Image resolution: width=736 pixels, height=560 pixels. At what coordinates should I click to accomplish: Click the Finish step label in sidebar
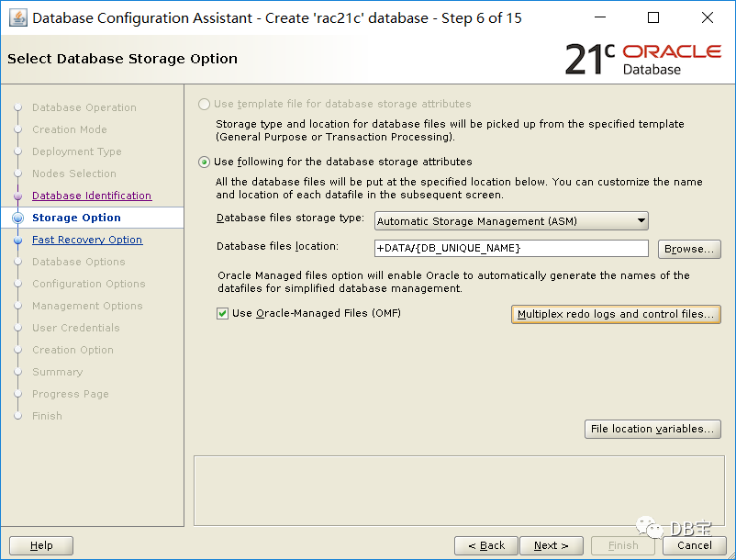pos(47,417)
